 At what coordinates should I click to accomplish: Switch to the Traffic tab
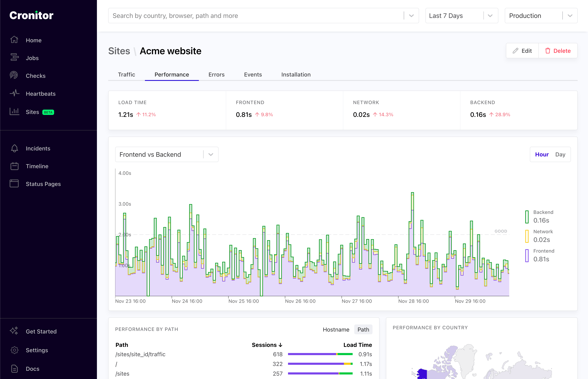click(126, 75)
